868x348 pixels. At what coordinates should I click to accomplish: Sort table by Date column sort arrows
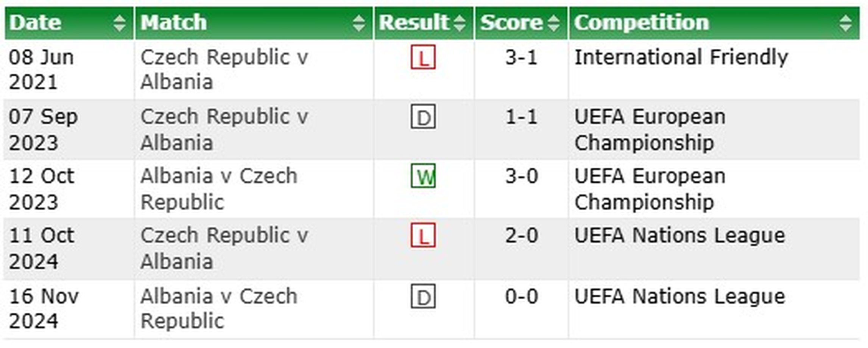tap(119, 23)
